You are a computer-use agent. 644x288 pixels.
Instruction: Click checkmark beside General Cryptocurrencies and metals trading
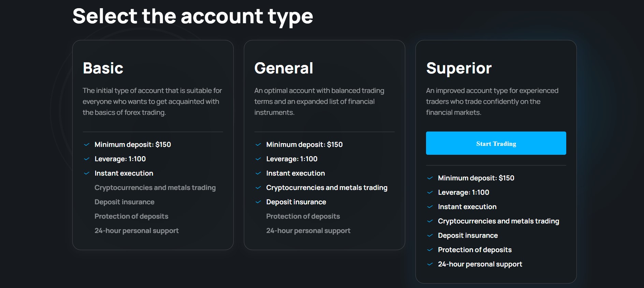(258, 188)
